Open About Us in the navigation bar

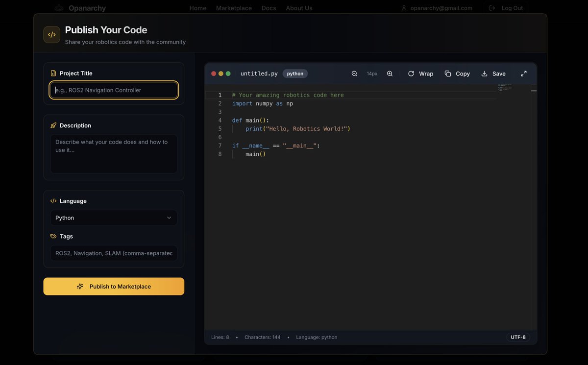[299, 8]
